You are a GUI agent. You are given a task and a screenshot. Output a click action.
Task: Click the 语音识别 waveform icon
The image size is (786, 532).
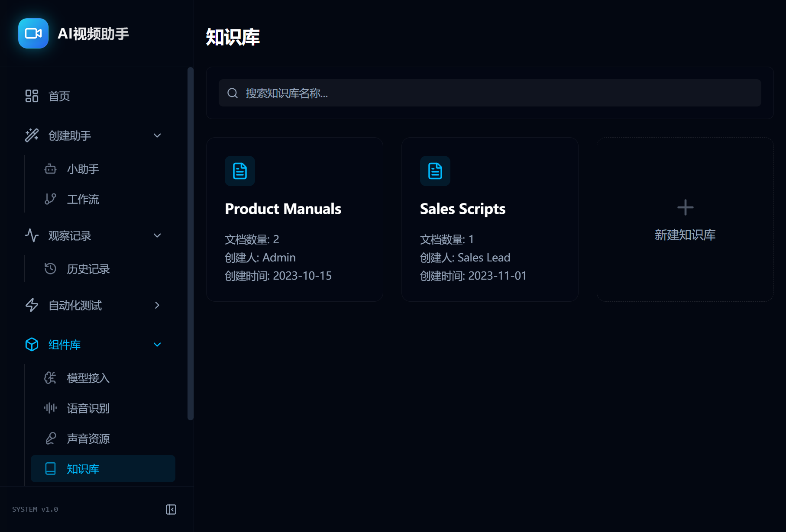point(51,408)
